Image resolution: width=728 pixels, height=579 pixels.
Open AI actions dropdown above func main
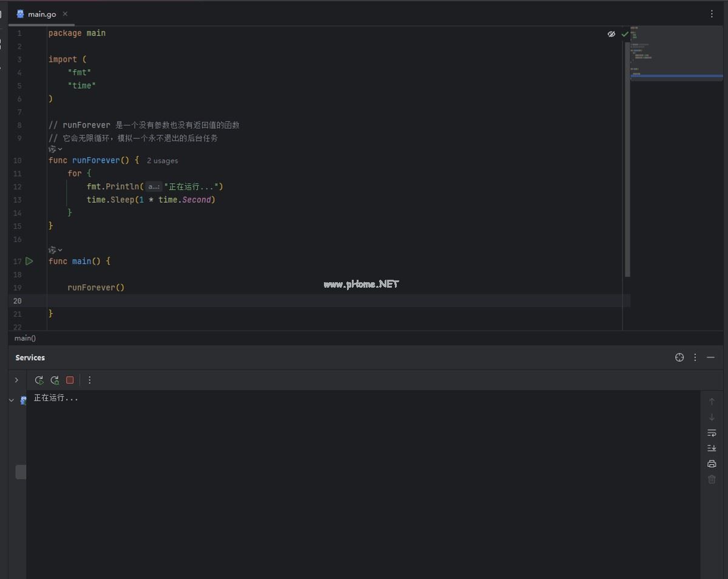(x=55, y=249)
